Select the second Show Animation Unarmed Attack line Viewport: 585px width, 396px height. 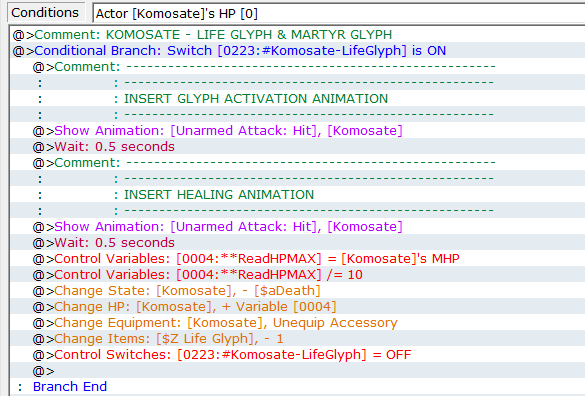298,227
